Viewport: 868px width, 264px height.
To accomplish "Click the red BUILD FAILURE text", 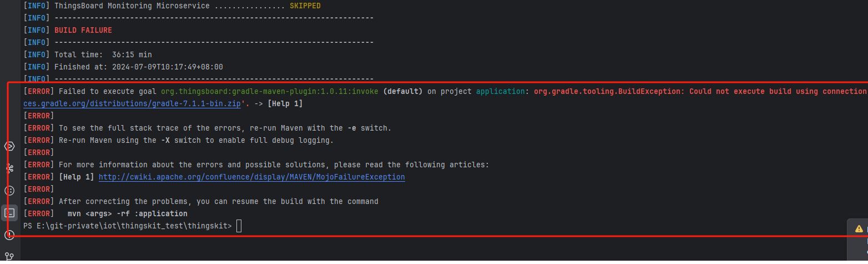I will click(83, 30).
